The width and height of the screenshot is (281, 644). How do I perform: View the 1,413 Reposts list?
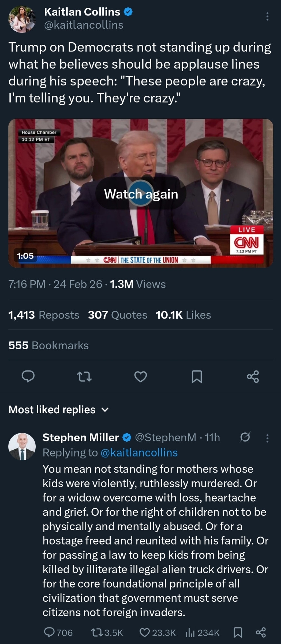click(x=44, y=315)
